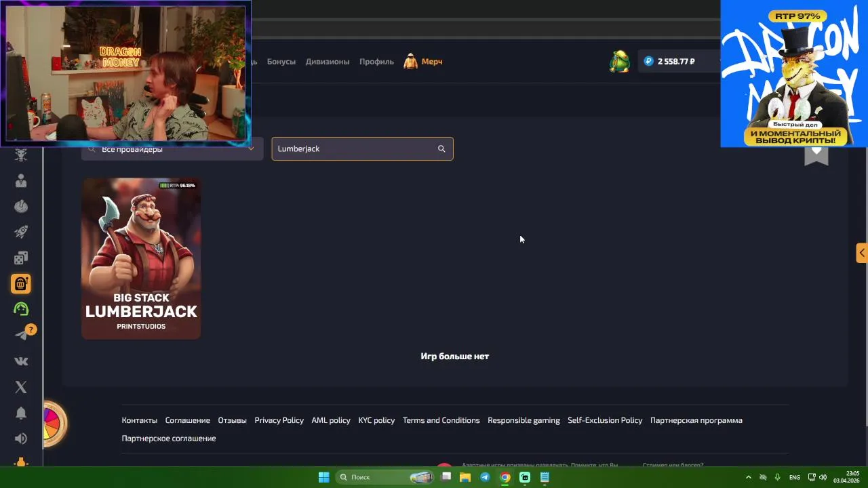
Task: Open the rocket crash game icon
Action: (x=21, y=232)
